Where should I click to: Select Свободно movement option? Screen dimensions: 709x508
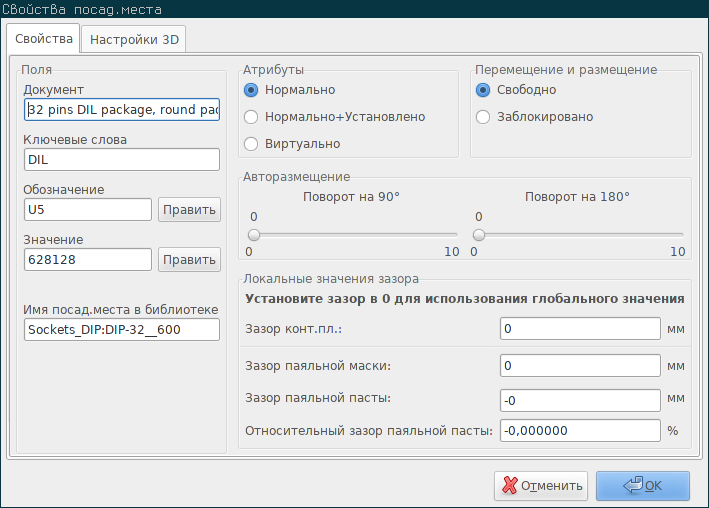click(x=483, y=90)
